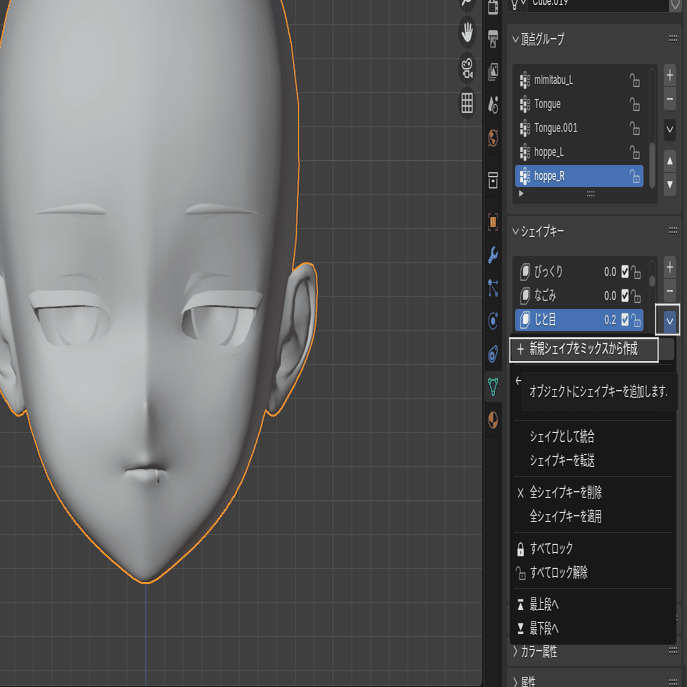Open the Material properties tab
Image resolution: width=687 pixels, height=687 pixels.
click(x=493, y=421)
